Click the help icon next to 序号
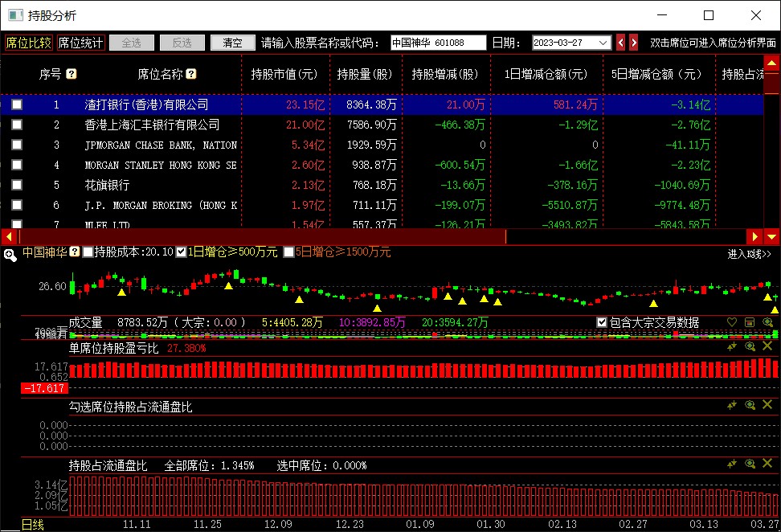Image resolution: width=781 pixels, height=532 pixels. pyautogui.click(x=72, y=74)
